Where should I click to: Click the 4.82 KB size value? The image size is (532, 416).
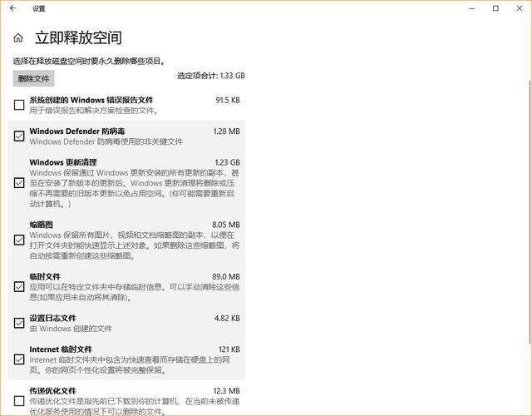227,318
